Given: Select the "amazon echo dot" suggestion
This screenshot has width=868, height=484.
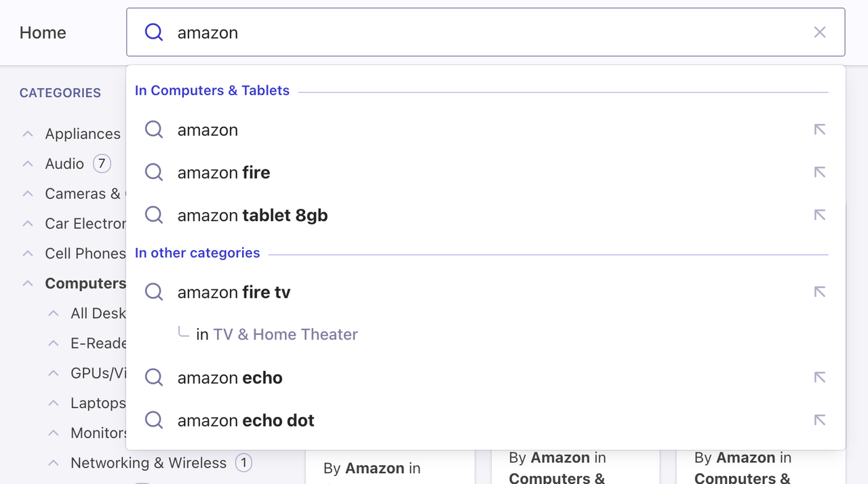Looking at the screenshot, I should pyautogui.click(x=245, y=420).
